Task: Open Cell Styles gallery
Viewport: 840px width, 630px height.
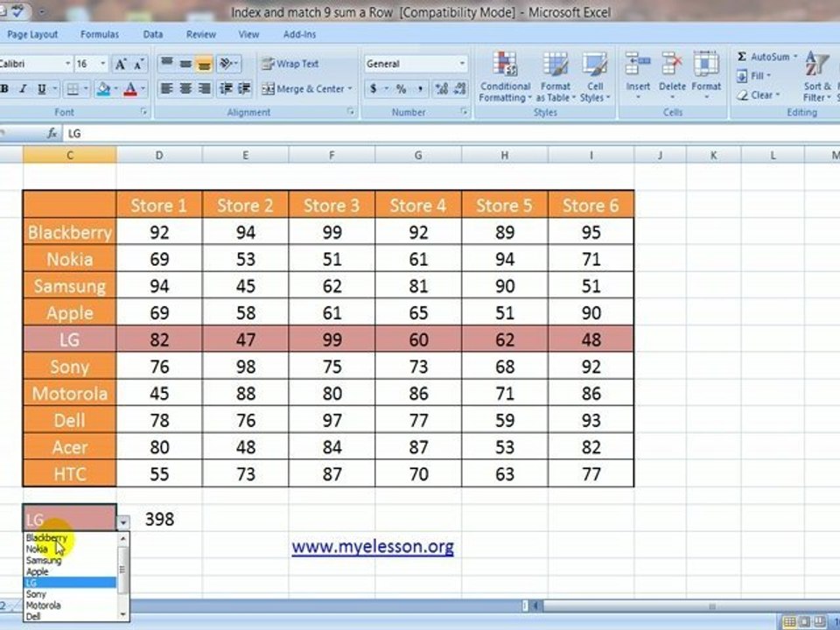Action: pyautogui.click(x=595, y=77)
